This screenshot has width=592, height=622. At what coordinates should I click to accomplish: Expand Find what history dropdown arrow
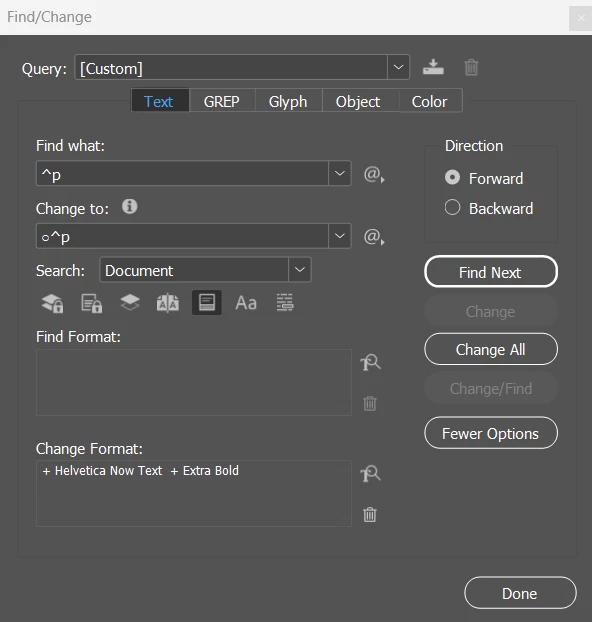[x=340, y=173]
